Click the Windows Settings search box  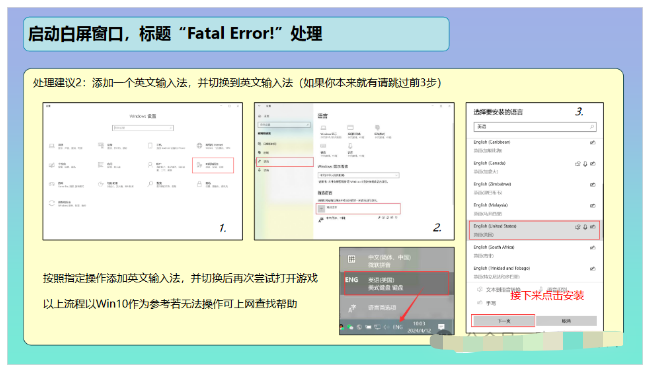pyautogui.click(x=143, y=128)
